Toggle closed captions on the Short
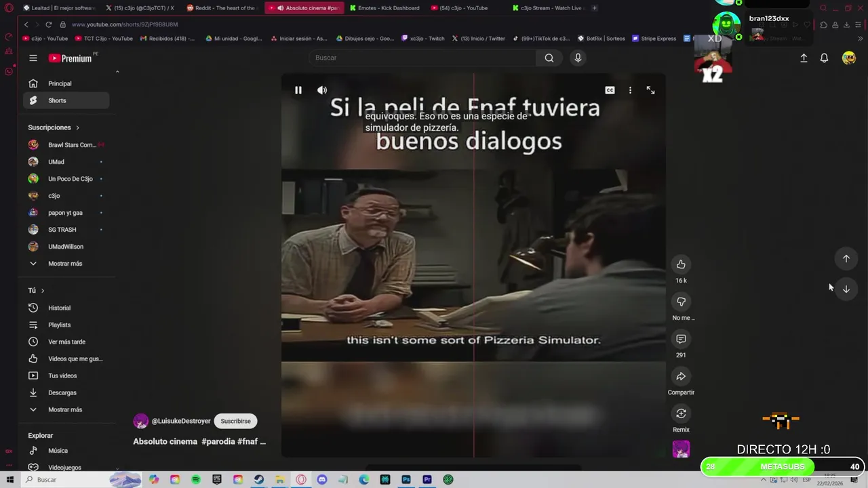This screenshot has width=868, height=488. tap(610, 90)
